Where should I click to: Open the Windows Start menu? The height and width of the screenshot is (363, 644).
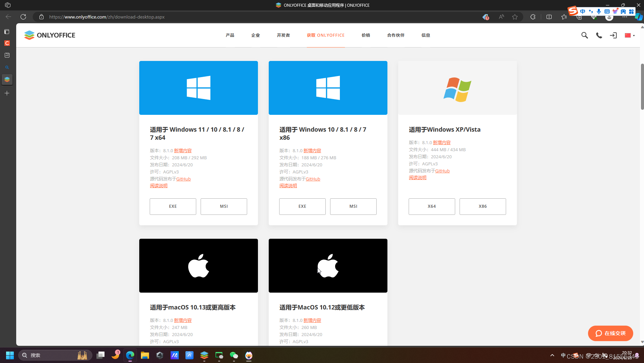[x=10, y=355]
